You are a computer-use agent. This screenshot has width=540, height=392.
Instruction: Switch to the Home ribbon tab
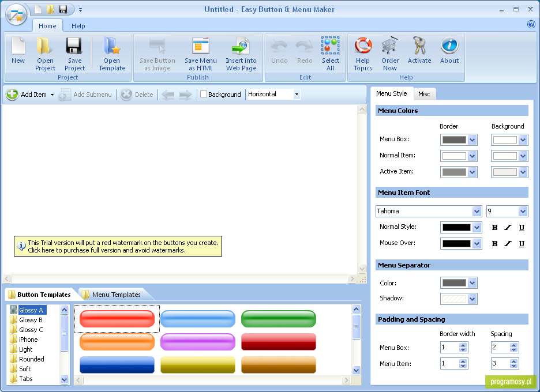click(47, 26)
